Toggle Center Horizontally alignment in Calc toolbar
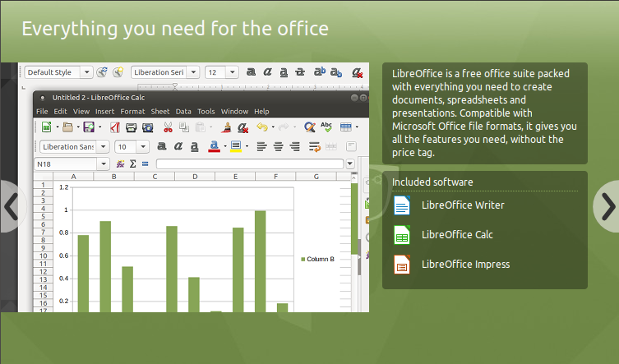The width and height of the screenshot is (619, 364). click(279, 147)
